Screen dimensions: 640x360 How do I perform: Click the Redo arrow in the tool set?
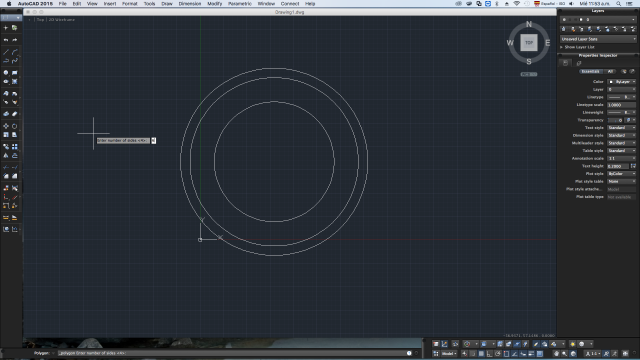coord(15,40)
